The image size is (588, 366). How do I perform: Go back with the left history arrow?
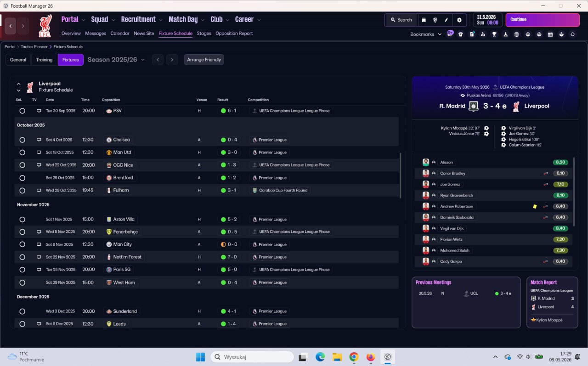click(11, 26)
